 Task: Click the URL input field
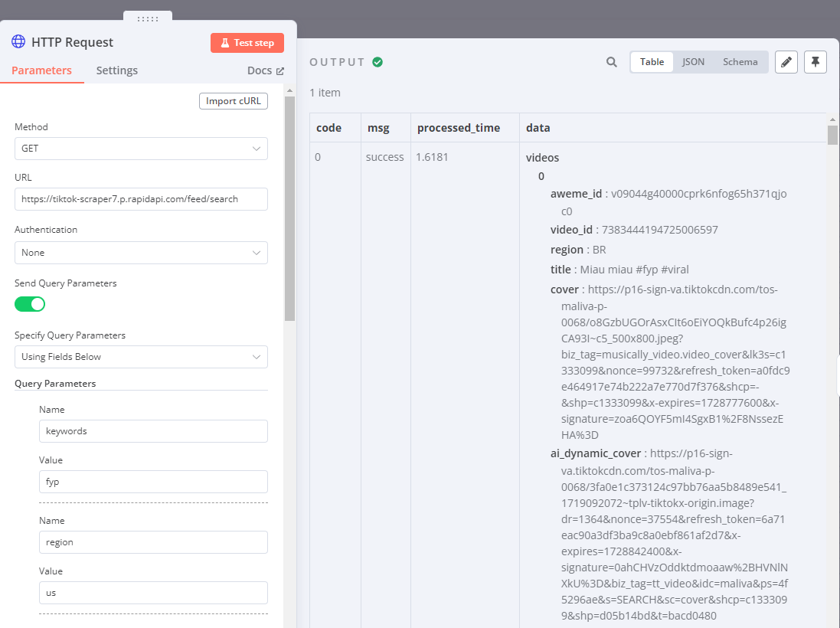pyautogui.click(x=141, y=199)
